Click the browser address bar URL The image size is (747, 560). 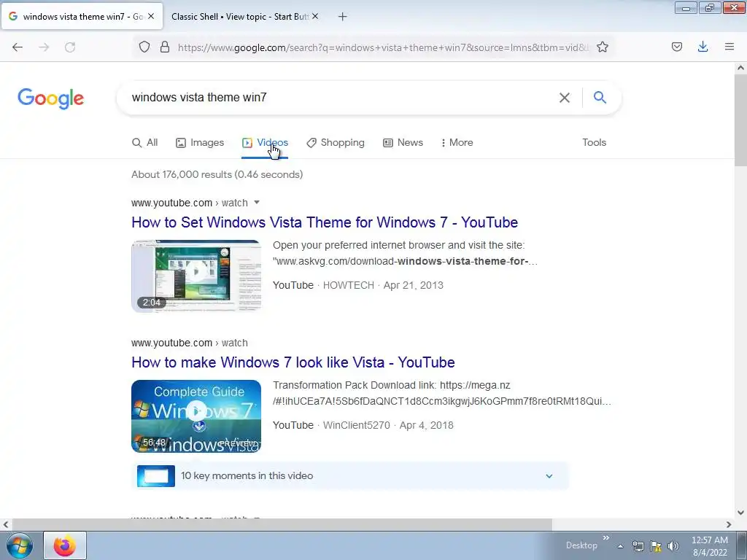[x=382, y=47]
